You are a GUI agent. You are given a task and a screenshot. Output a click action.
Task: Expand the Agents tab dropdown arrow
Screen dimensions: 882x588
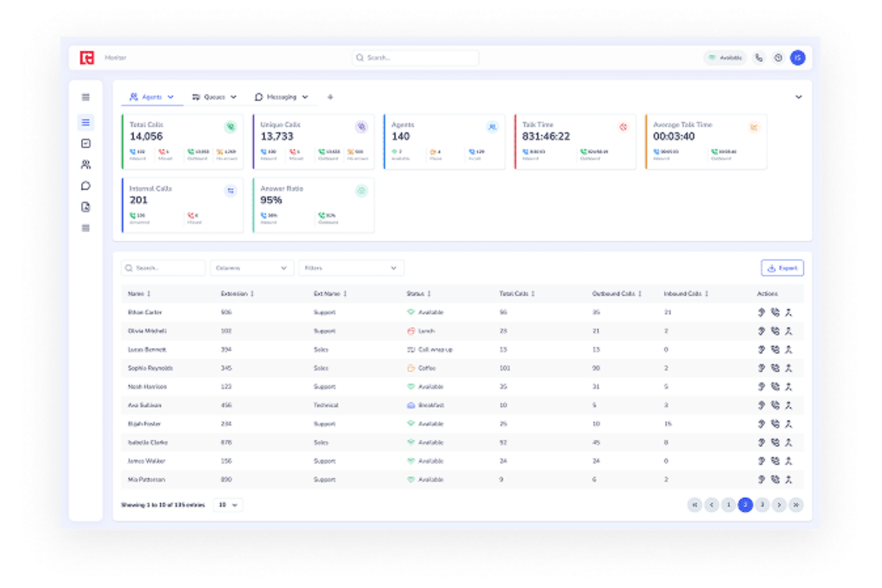coord(170,97)
